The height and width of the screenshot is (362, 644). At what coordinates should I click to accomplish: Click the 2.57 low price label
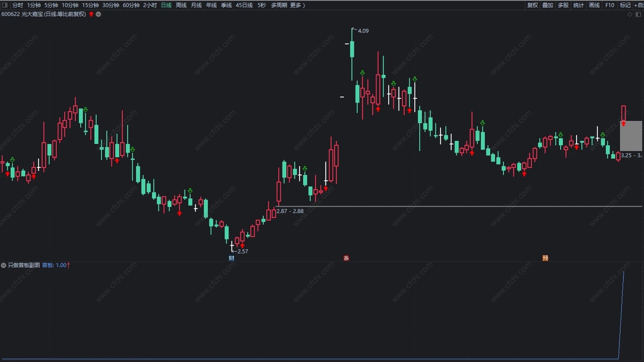(x=243, y=251)
